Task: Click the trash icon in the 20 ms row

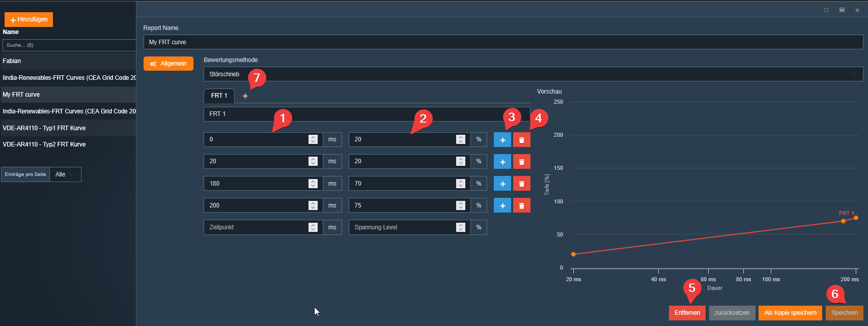Action: [521, 162]
